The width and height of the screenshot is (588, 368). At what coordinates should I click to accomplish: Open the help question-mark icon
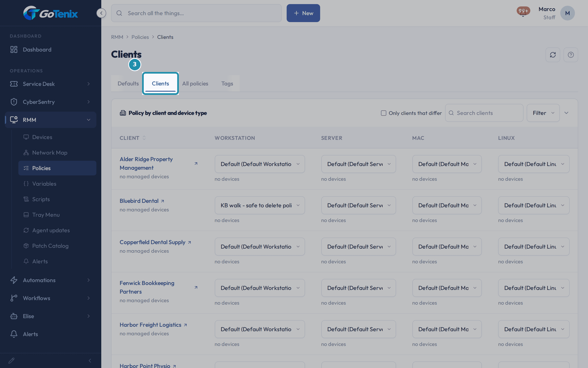click(571, 55)
